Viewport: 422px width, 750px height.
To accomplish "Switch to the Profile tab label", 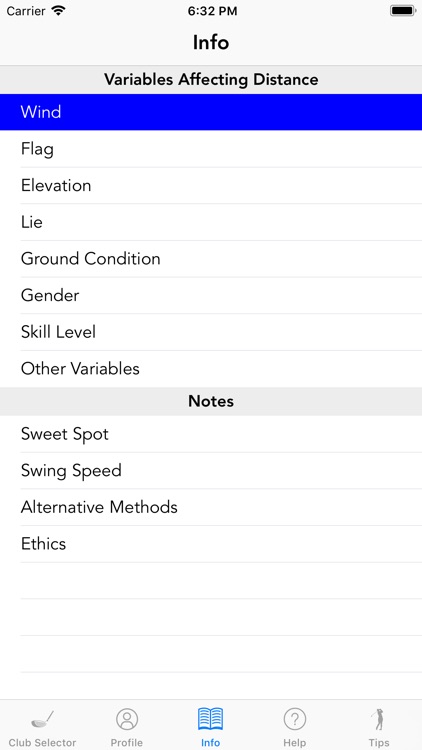I will 127,743.
